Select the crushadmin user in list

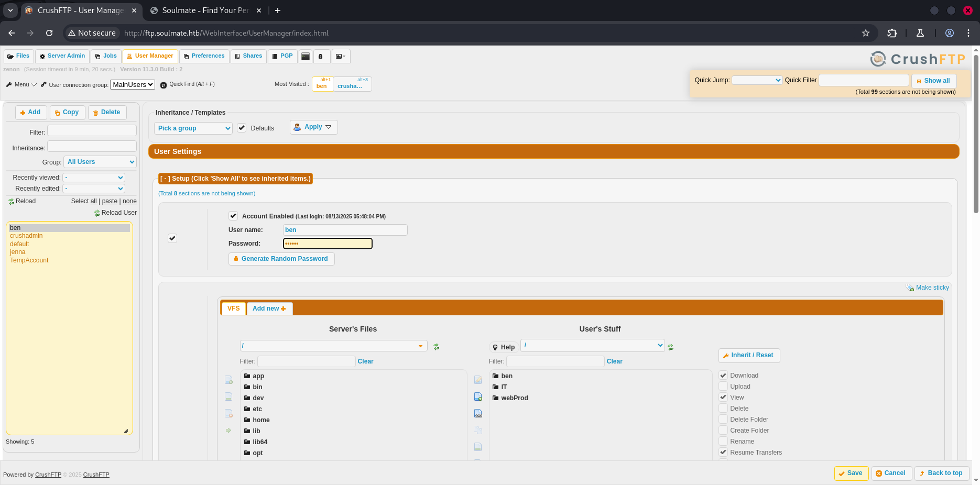[26, 236]
